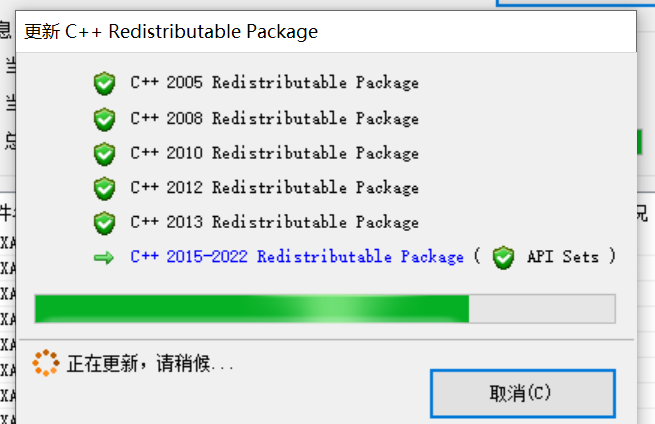The width and height of the screenshot is (655, 424).
Task: Click the C++ 2005 green shield icon
Action: [104, 84]
